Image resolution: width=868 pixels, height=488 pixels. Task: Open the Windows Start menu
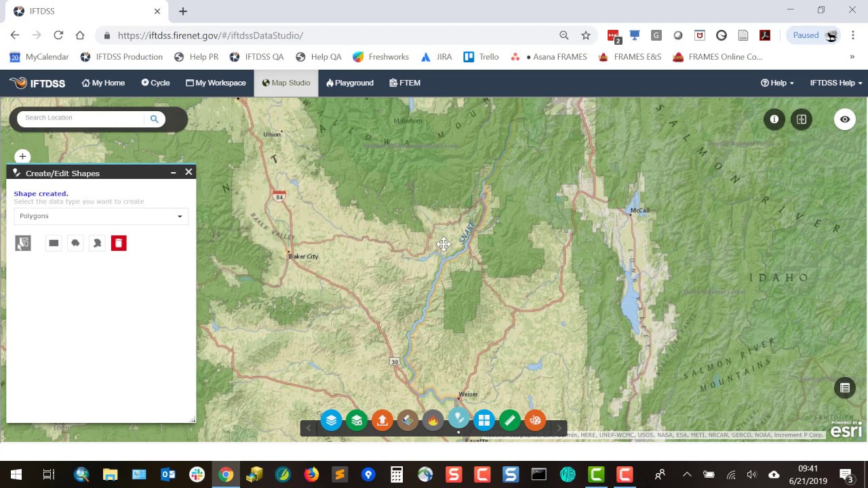(x=16, y=474)
